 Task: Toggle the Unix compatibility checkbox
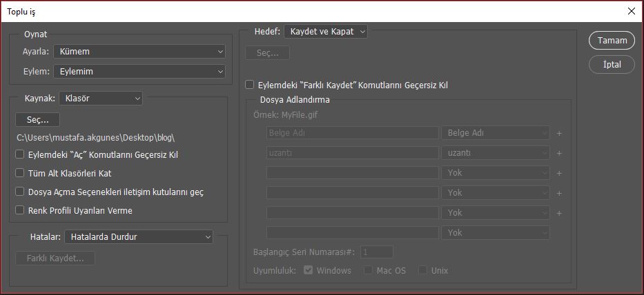[x=422, y=271]
